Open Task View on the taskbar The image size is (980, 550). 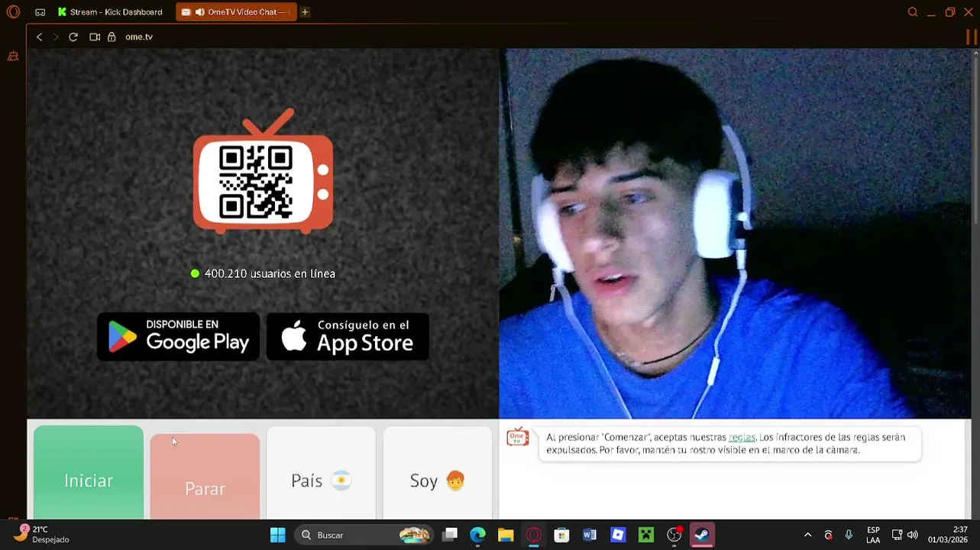450,535
